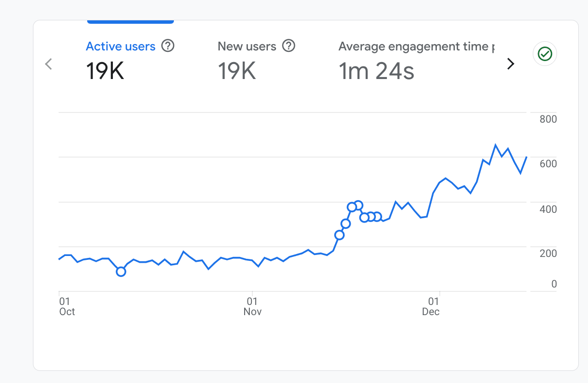
Task: Select the rightmost anomaly marker in November cluster
Action: coord(377,217)
